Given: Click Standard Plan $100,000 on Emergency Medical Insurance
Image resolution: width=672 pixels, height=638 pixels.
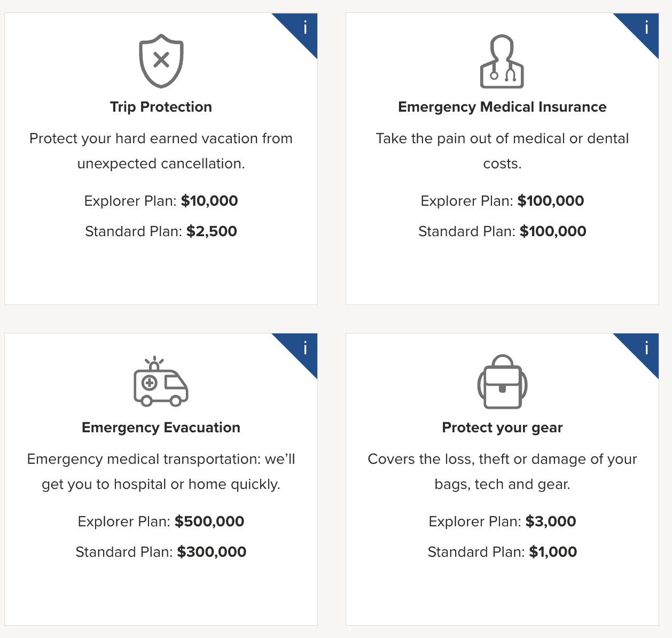Looking at the screenshot, I should pyautogui.click(x=502, y=231).
